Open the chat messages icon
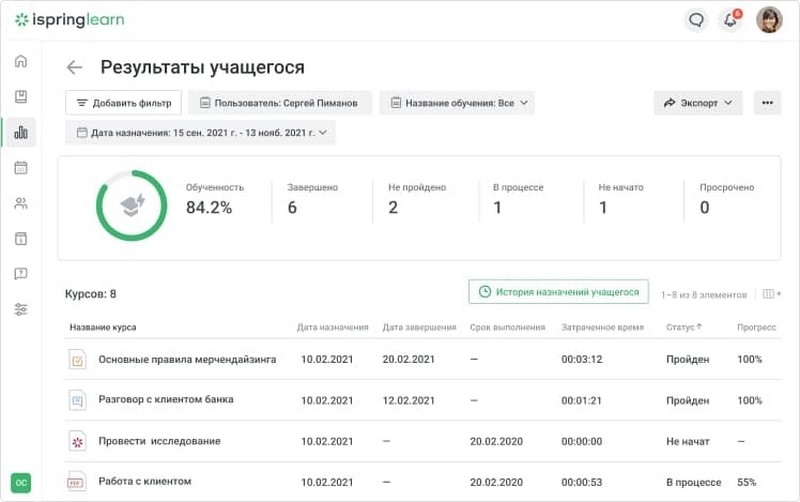This screenshot has width=800, height=502. click(x=696, y=20)
